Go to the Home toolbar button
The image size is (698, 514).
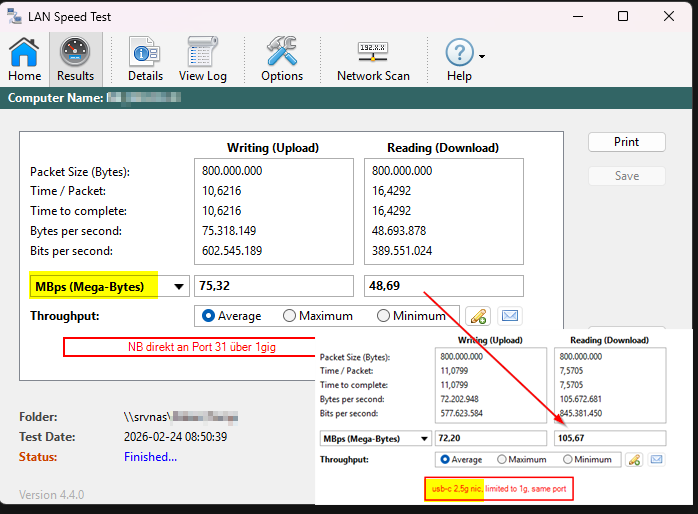click(24, 59)
